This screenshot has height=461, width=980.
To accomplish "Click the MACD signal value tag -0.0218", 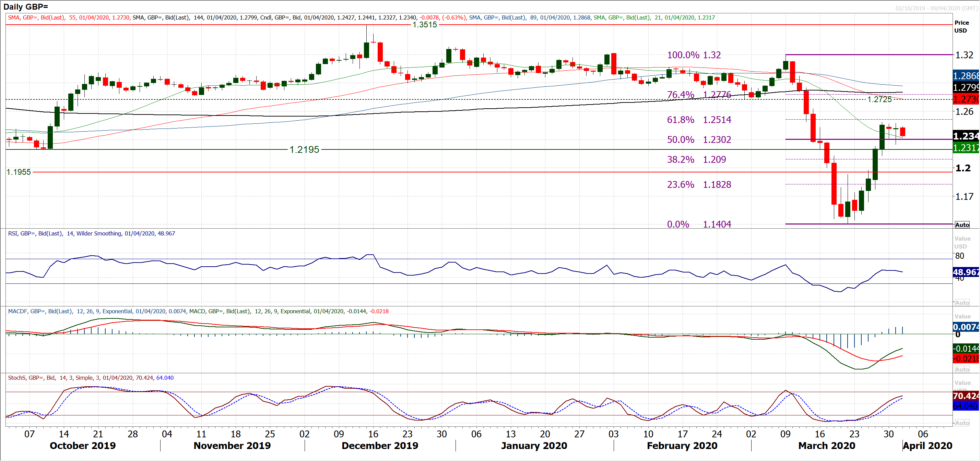I will click(966, 359).
